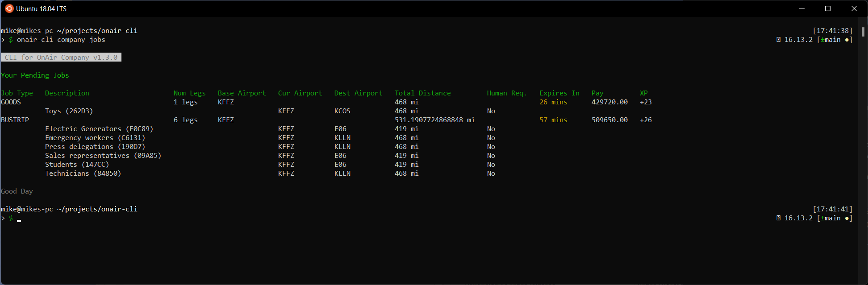Click the 'Cur Airport' column header
Screen dimensions: 868x285
click(300, 93)
